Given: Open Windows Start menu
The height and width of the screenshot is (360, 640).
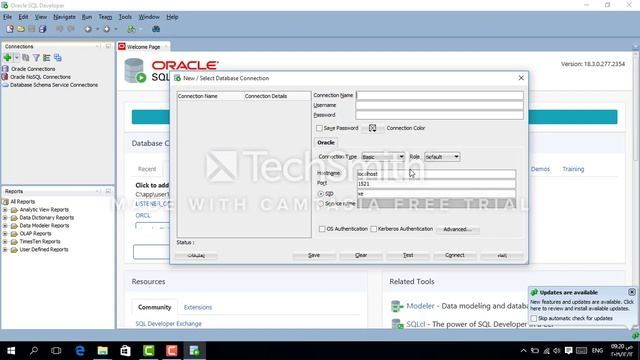Looking at the screenshot, I should (11, 351).
